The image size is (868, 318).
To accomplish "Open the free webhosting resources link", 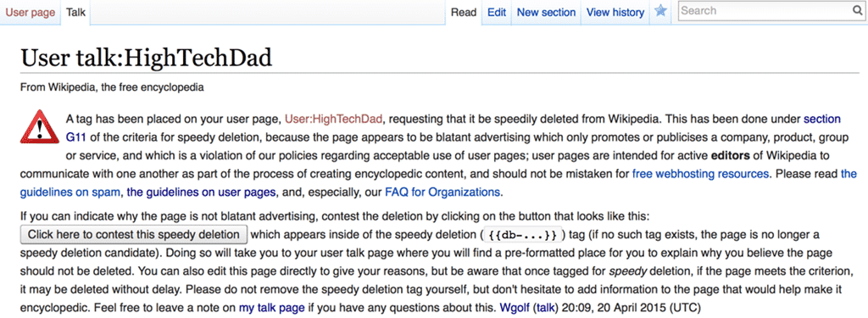I will coord(701,174).
